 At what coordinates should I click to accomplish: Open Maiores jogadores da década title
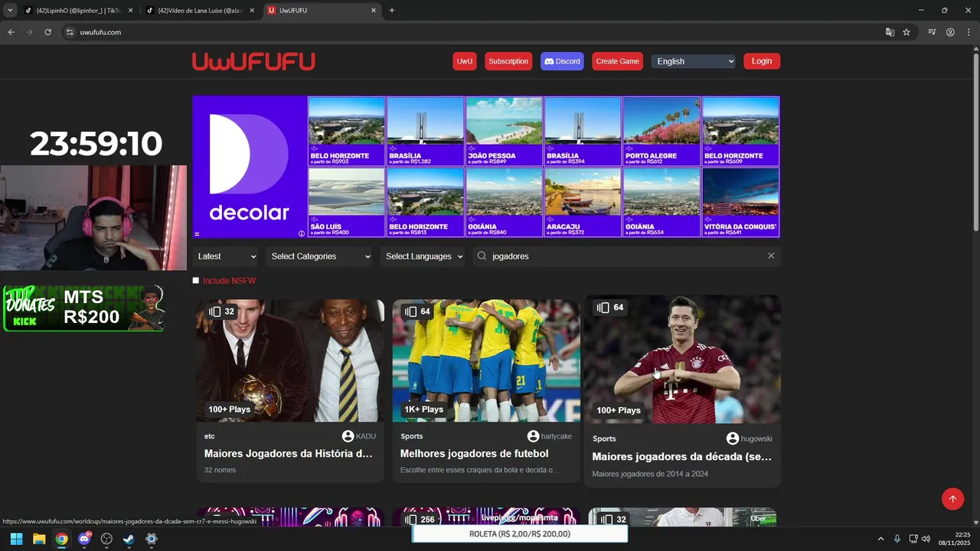click(x=682, y=456)
